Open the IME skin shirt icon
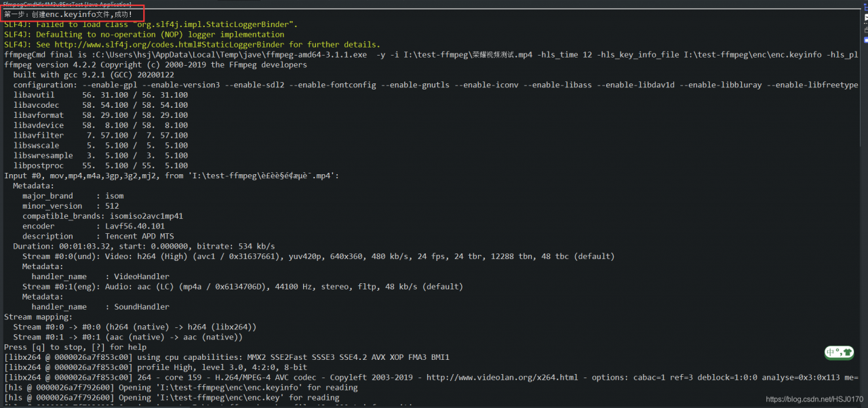Viewport: 868px width, 408px height. (x=847, y=352)
